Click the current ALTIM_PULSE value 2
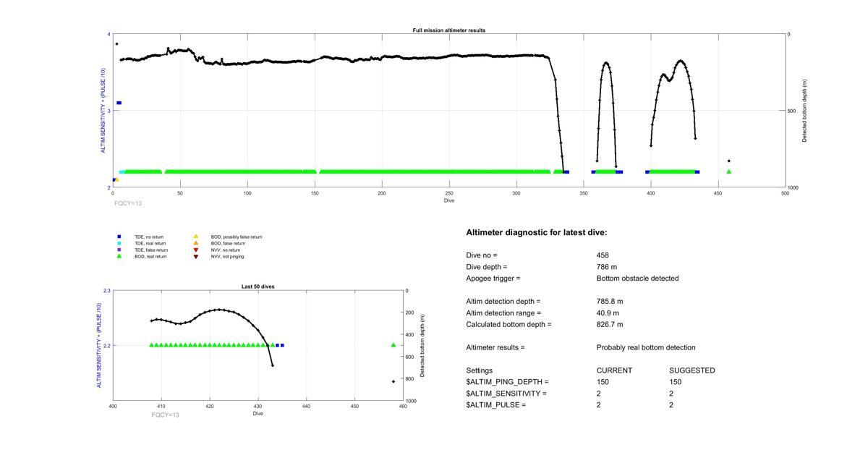Screen dimensions: 868x450 598,405
